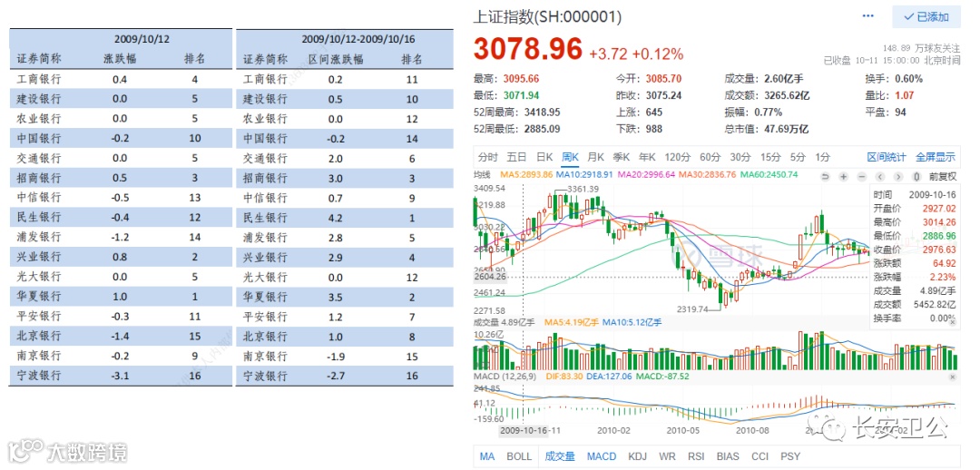Screen dimensions: 980x470
Task: Click 华夏银行 in the 2009/10/12 table
Action: [x=39, y=297]
